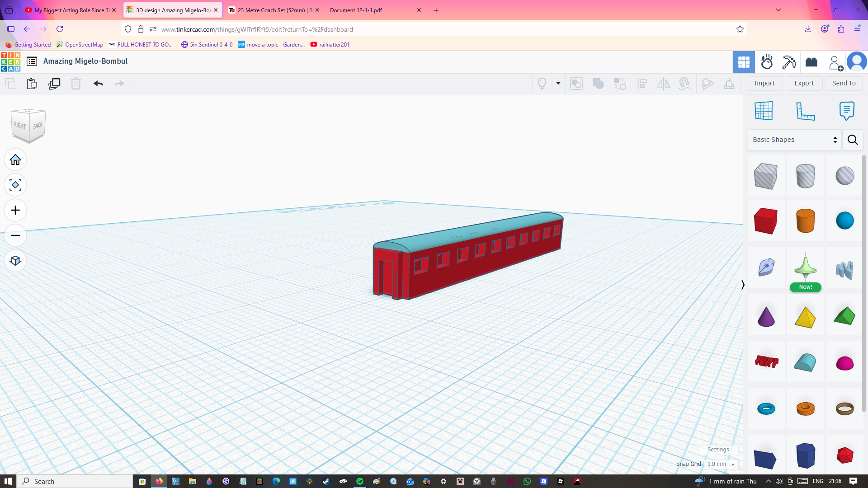Open the Notes tool
Viewport: 868px width, 488px height.
coord(846,111)
